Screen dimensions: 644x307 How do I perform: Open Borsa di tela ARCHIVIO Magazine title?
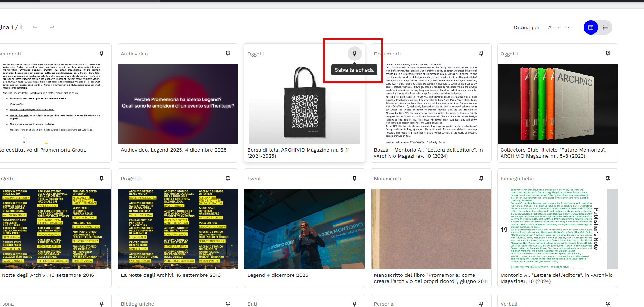[x=299, y=153]
